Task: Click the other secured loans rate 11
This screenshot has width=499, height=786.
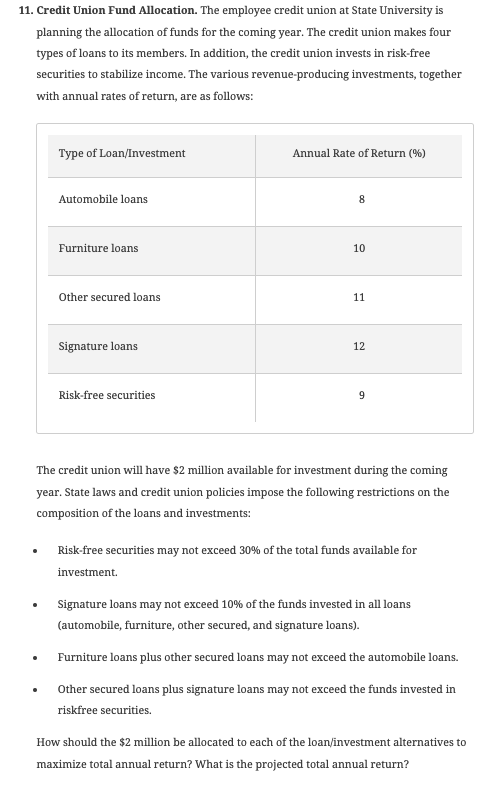Action: 359,297
